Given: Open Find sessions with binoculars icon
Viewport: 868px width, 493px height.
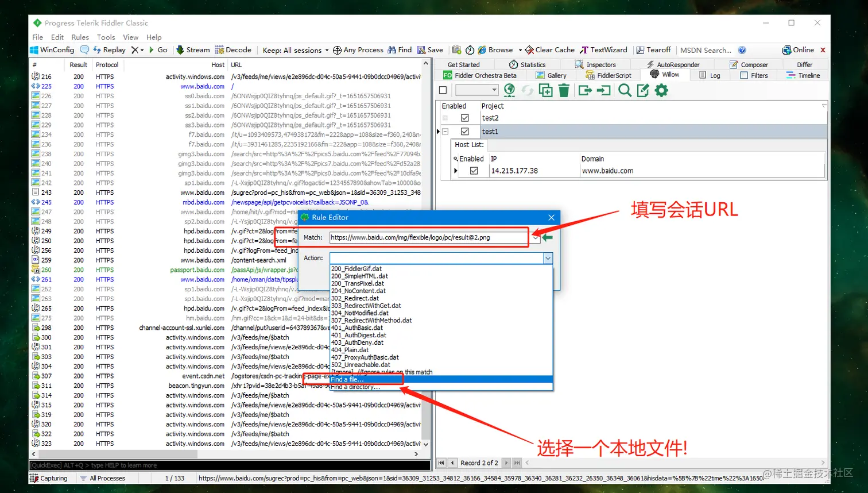Looking at the screenshot, I should pyautogui.click(x=400, y=50).
